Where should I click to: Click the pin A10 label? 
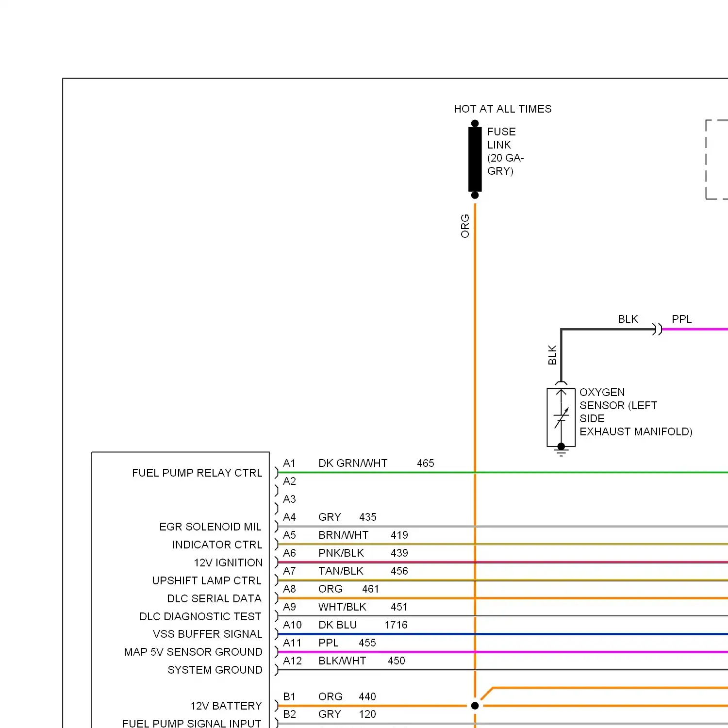(292, 625)
